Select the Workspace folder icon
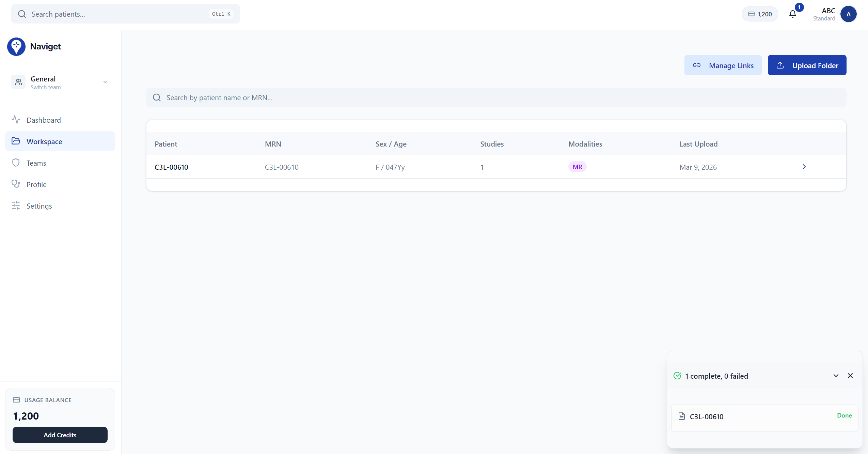 [16, 141]
